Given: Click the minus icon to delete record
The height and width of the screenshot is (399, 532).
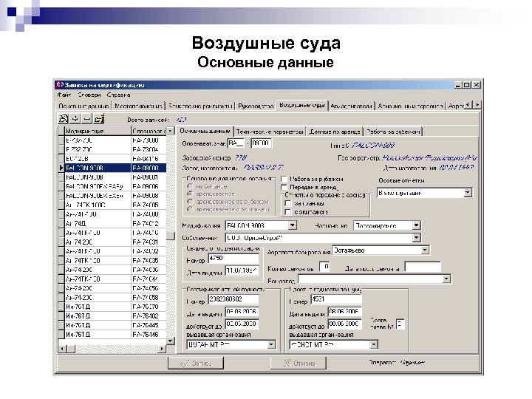Looking at the screenshot, I should 87,118.
